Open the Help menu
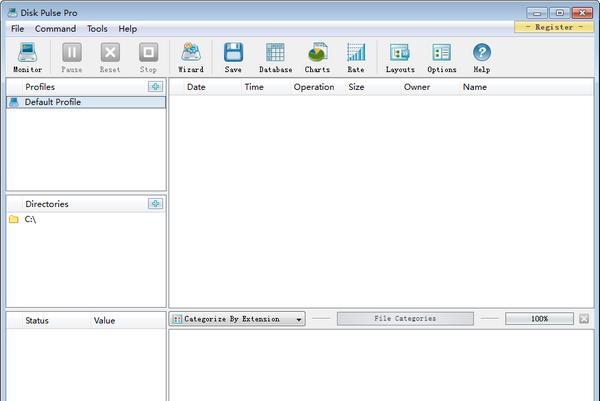 tap(127, 29)
